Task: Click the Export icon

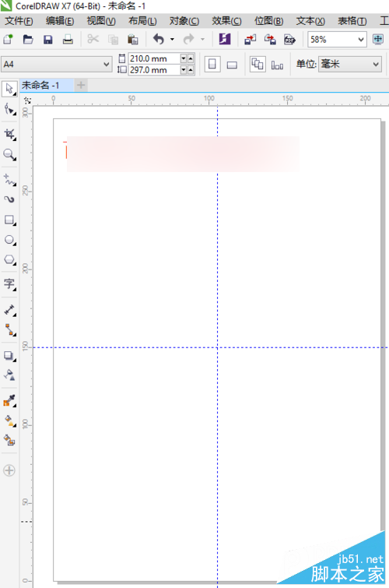Action: coord(270,39)
